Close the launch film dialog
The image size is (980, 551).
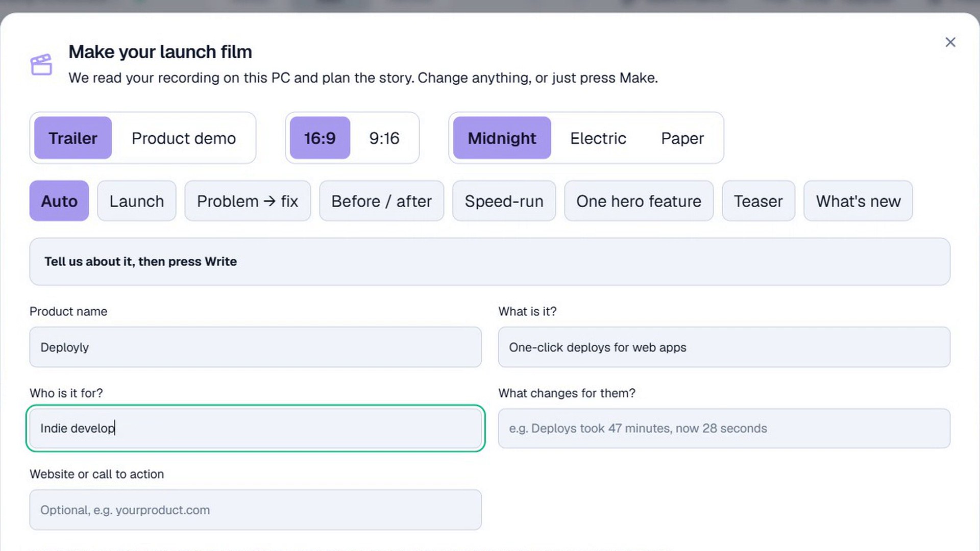pyautogui.click(x=950, y=42)
